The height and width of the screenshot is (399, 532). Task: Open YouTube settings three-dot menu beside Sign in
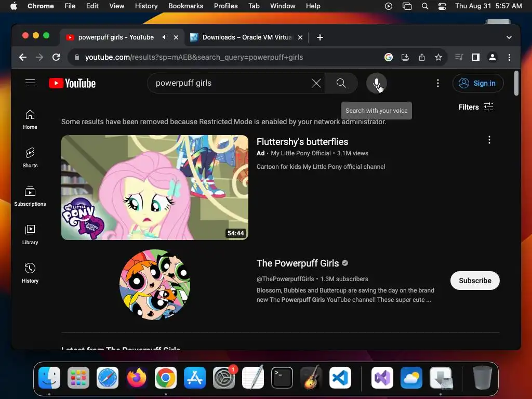[437, 83]
